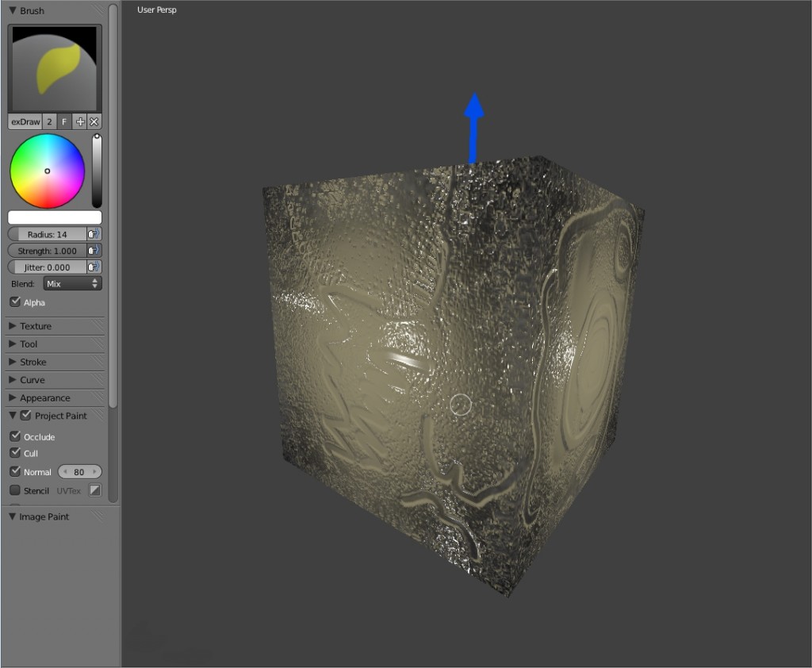Uncheck the Occlude option
Image resolution: width=812 pixels, height=668 pixels.
tap(13, 436)
